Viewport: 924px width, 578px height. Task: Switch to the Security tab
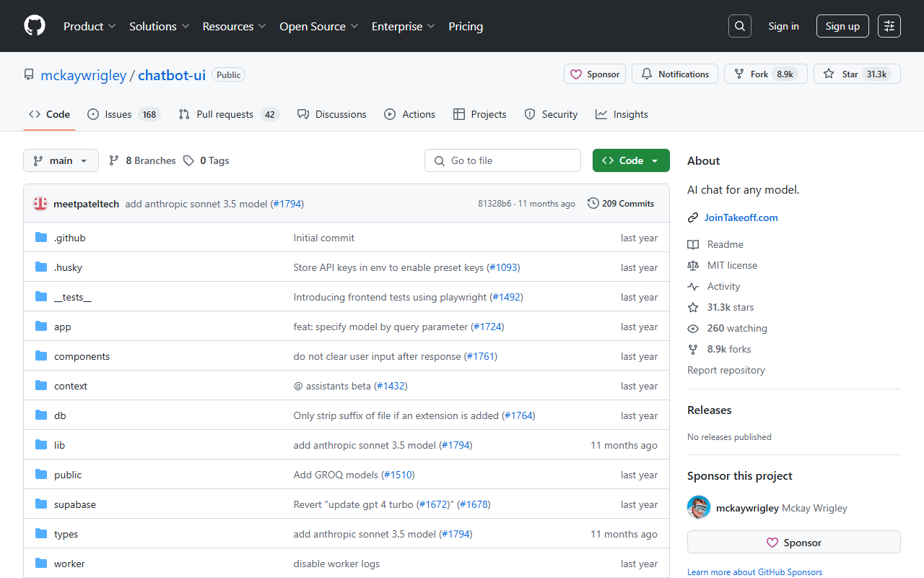coord(551,114)
